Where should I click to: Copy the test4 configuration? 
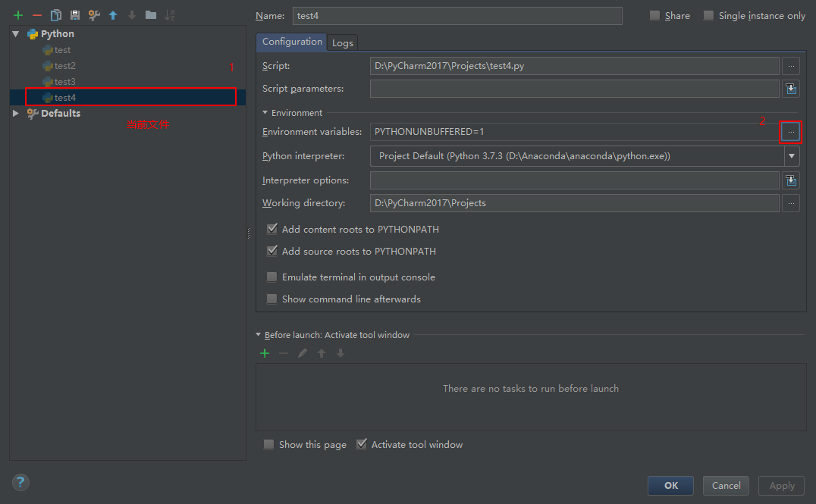[x=55, y=14]
